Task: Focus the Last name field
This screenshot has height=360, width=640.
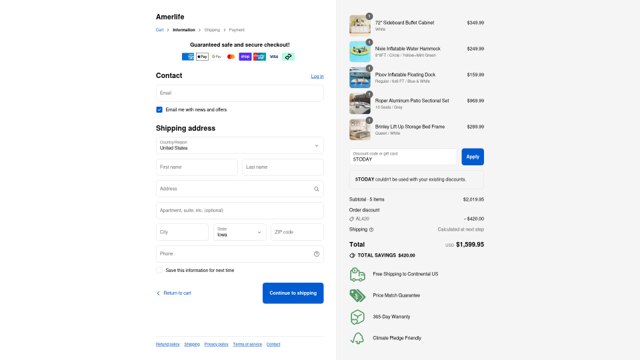Action: [282, 167]
